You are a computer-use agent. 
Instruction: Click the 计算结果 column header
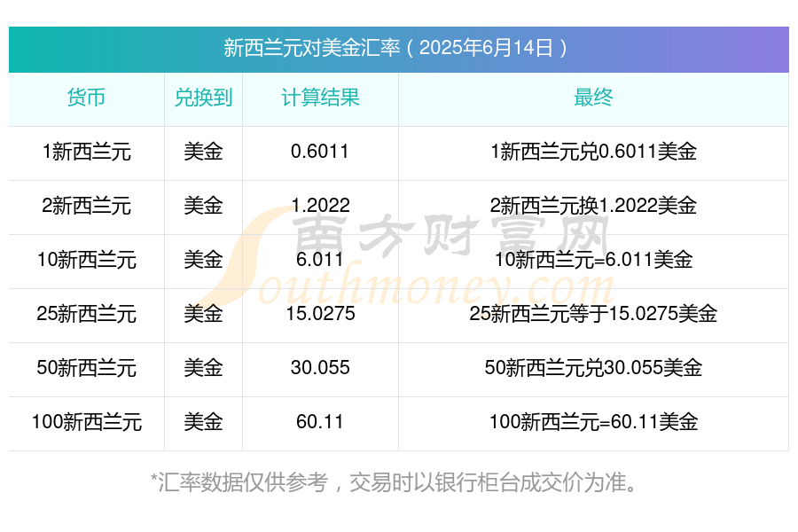pyautogui.click(x=320, y=98)
